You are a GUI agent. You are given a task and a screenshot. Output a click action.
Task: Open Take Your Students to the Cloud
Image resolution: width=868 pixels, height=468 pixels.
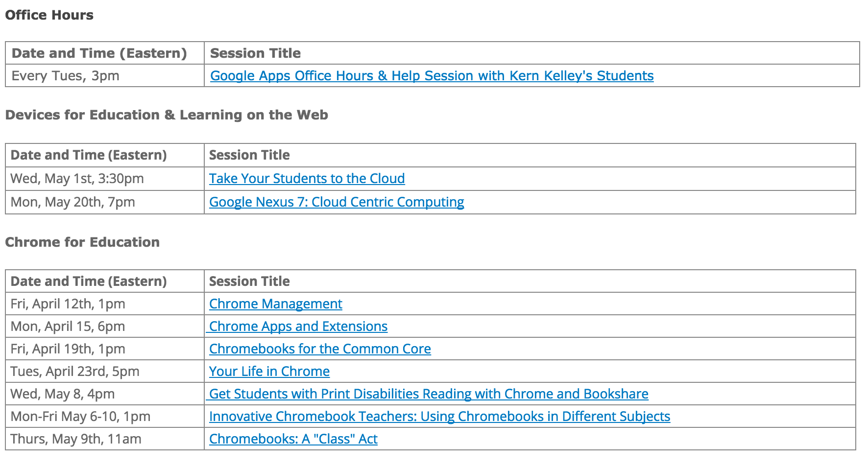pos(307,179)
